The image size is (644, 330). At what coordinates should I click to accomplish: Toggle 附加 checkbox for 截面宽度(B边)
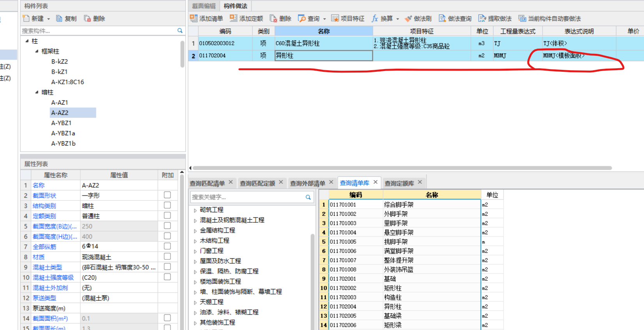tap(167, 226)
